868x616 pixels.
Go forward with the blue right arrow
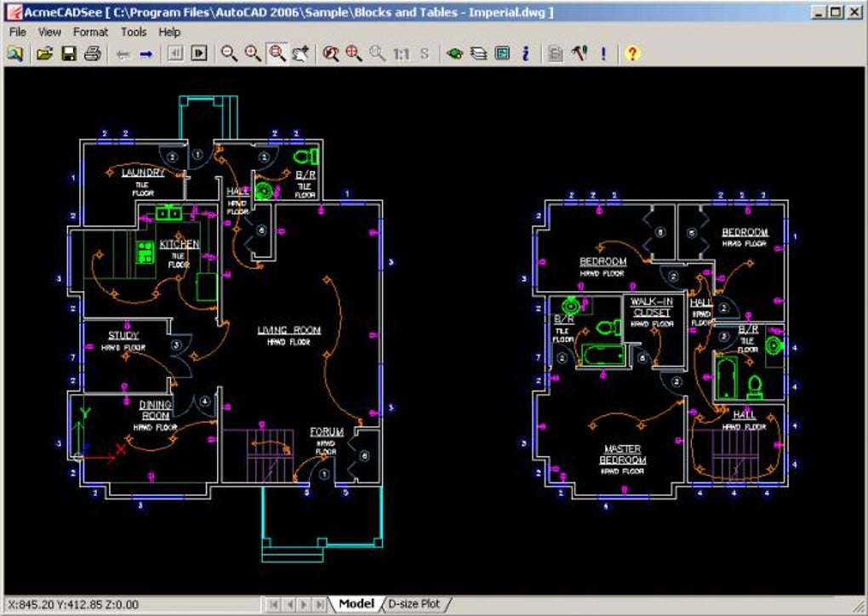coord(146,54)
